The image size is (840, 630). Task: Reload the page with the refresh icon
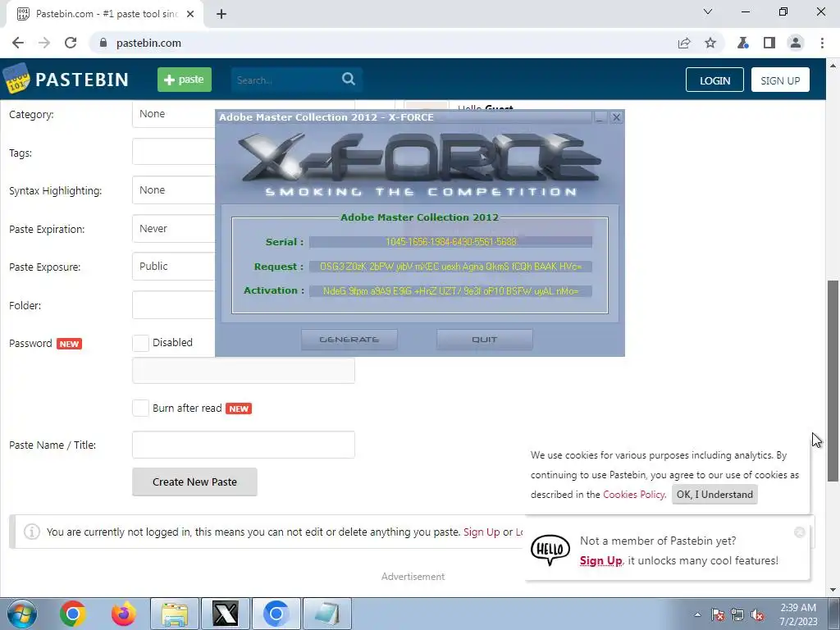[x=71, y=43]
